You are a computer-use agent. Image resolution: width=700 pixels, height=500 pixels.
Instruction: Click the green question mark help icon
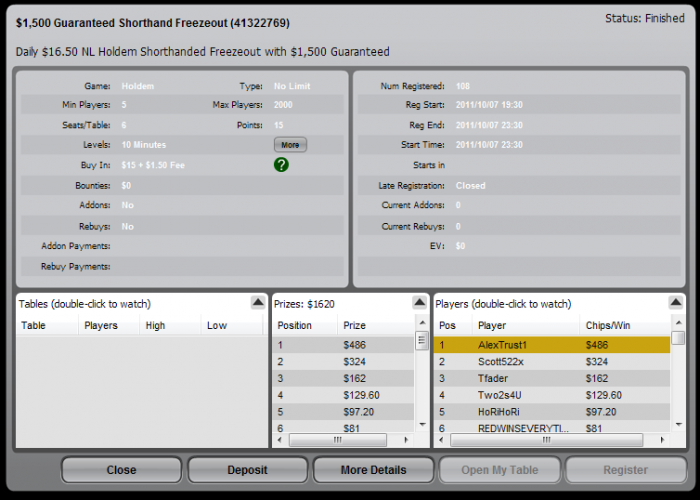click(281, 165)
